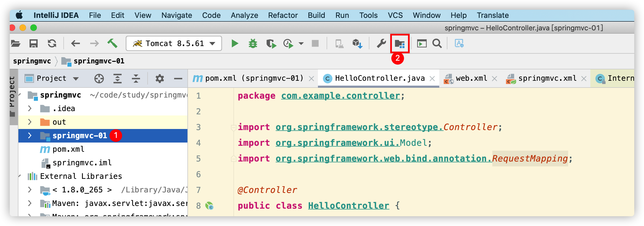Image resolution: width=644 pixels, height=226 pixels.
Task: Close the springmvc.xml tab
Action: [584, 79]
